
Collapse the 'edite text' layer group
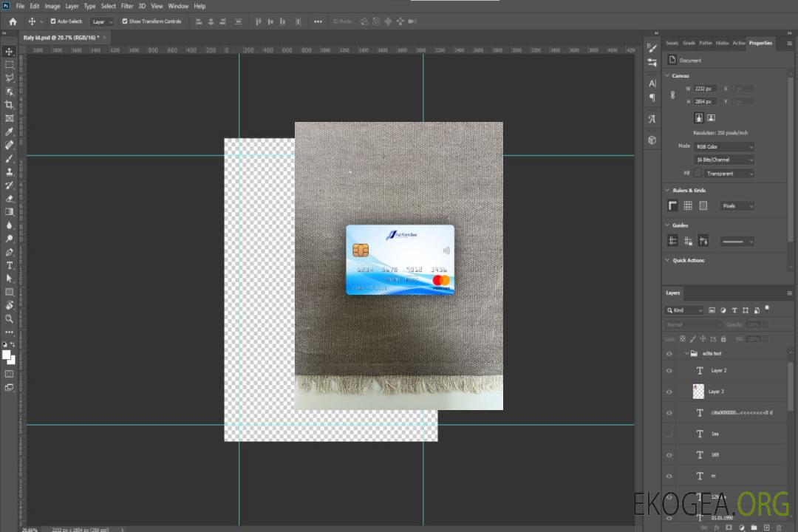pyautogui.click(x=686, y=354)
